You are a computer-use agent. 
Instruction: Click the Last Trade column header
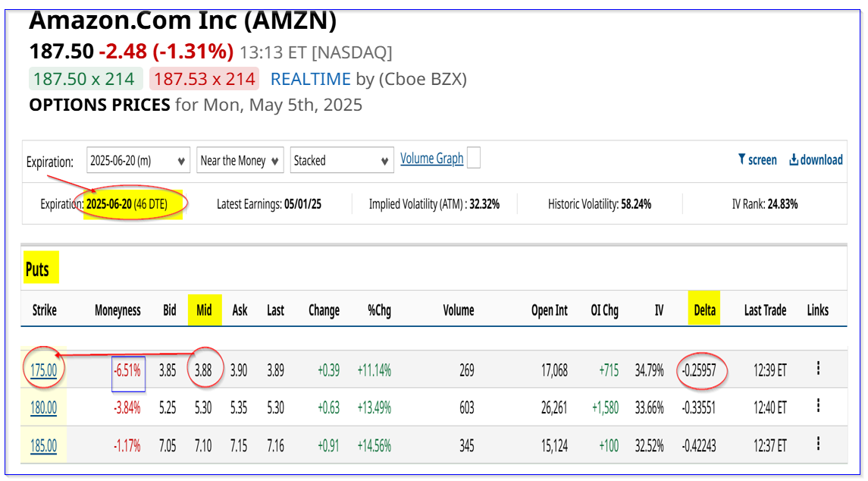[765, 310]
